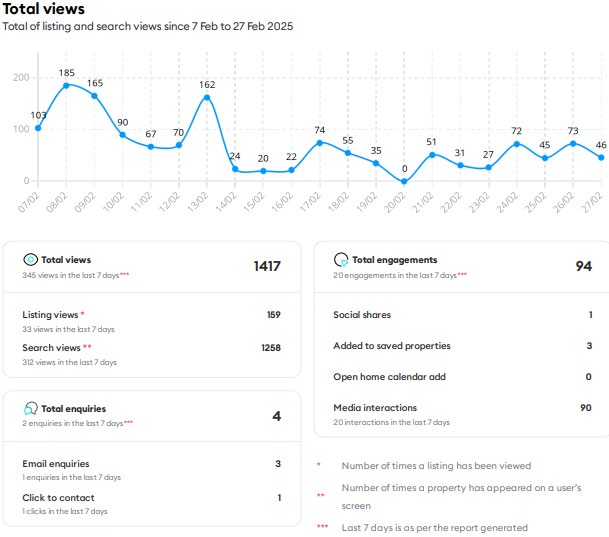Click the first data point showing 103
609x537 pixels.
(x=38, y=128)
